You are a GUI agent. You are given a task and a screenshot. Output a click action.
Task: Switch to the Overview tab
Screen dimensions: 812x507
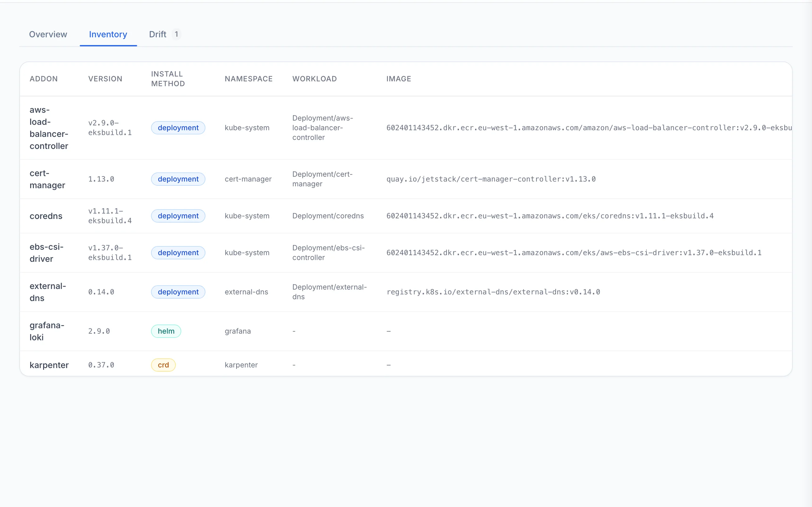(48, 34)
